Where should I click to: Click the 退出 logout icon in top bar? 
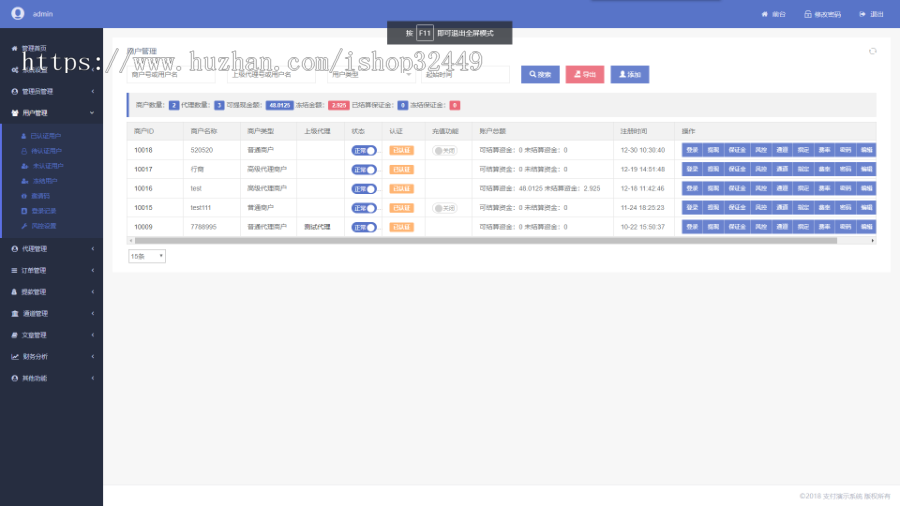[x=862, y=14]
